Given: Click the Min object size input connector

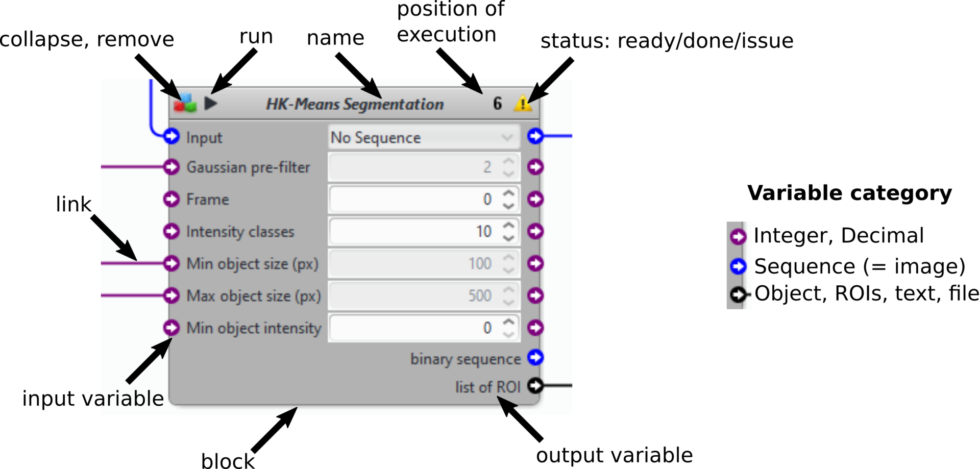Looking at the screenshot, I should (x=171, y=263).
